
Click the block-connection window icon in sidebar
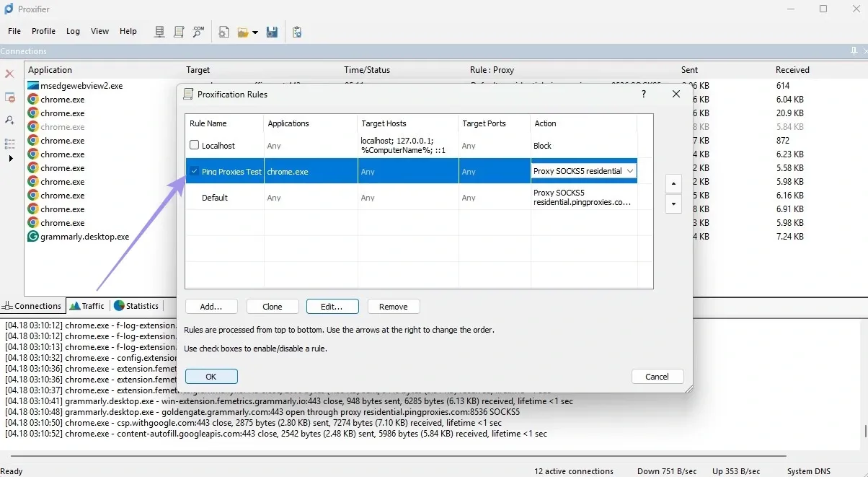pos(10,97)
